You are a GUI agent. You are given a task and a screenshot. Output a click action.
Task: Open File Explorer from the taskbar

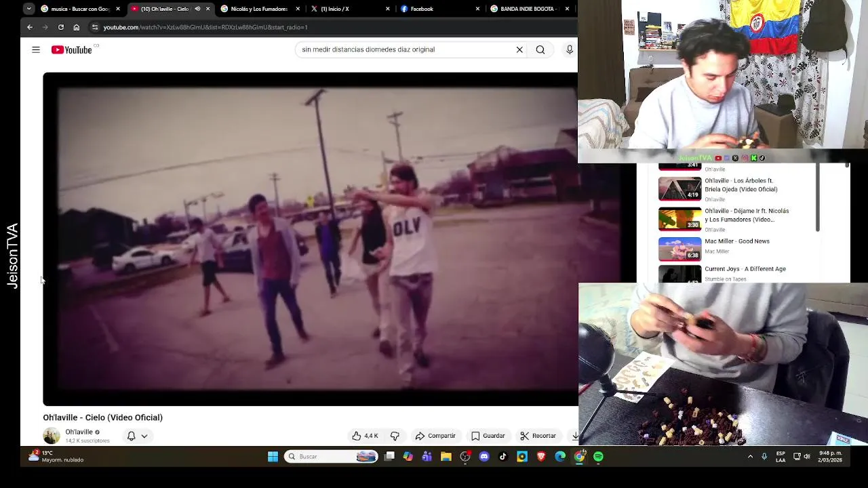coord(446,457)
